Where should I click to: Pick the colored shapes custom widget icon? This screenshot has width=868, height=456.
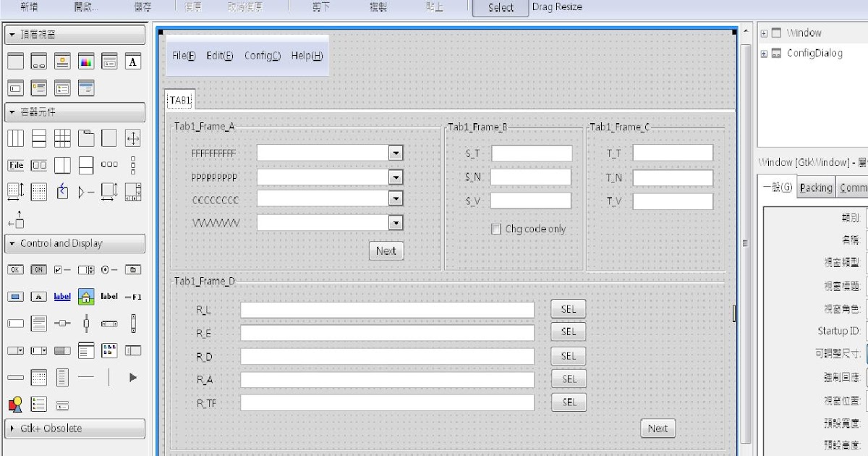(x=16, y=404)
